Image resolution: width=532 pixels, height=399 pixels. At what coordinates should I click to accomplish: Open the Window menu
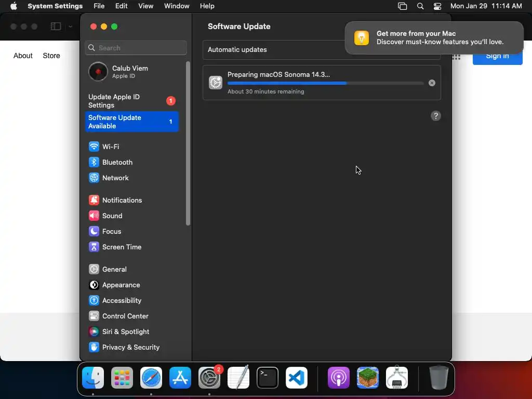point(177,6)
